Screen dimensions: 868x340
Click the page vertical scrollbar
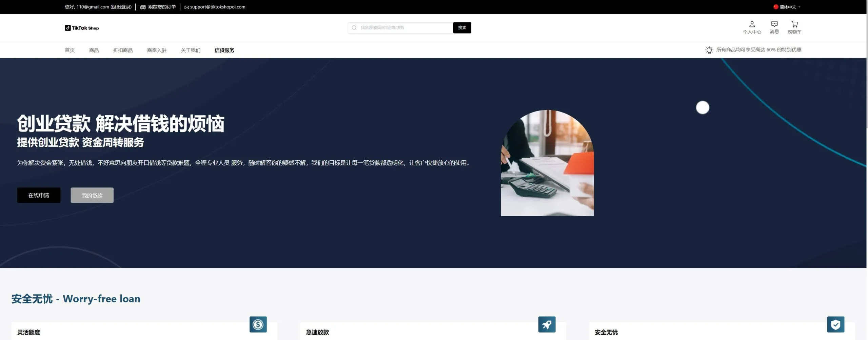867,64
